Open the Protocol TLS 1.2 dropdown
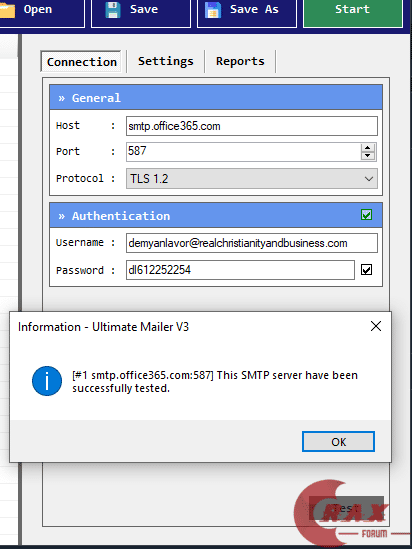Viewport: 412px width, 549px height. pos(252,179)
